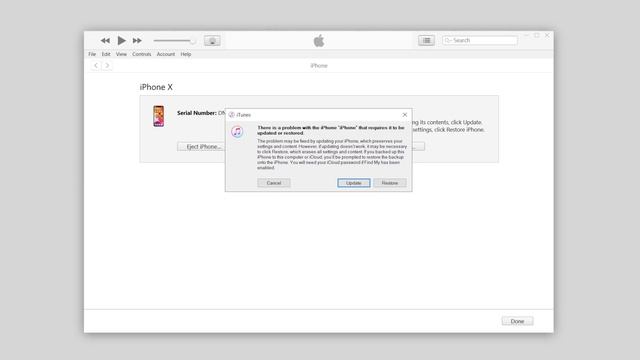Click Restore in the iTunes dialog
This screenshot has width=640, height=360.
[390, 183]
